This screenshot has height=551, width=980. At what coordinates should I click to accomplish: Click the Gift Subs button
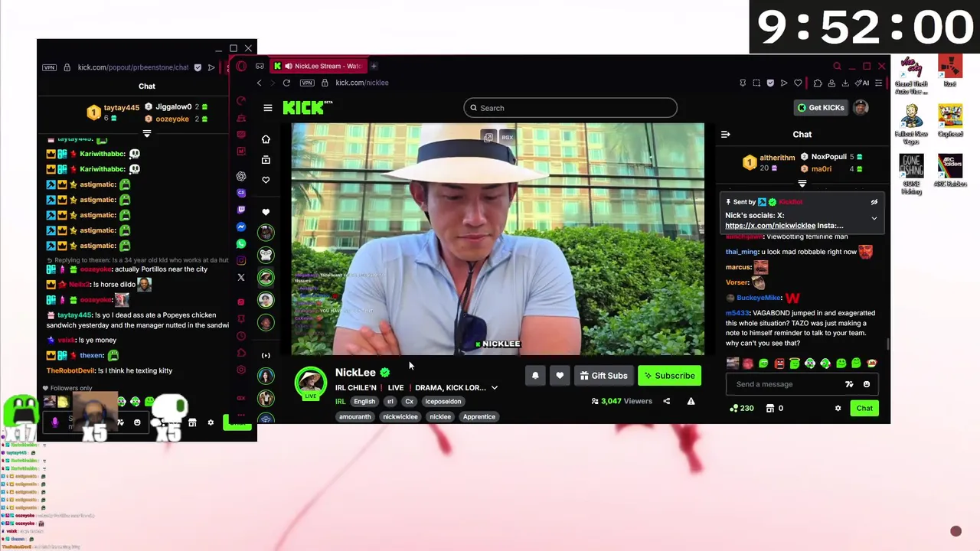point(603,376)
